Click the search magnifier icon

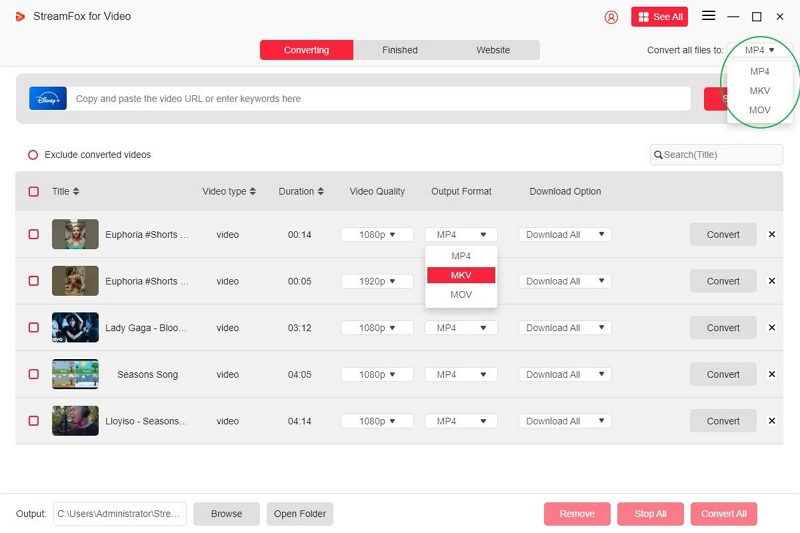coord(658,155)
